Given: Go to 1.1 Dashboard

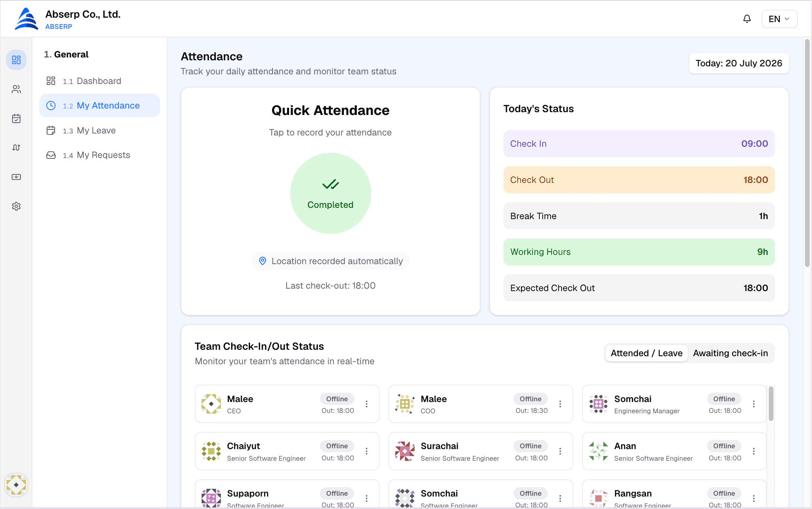Looking at the screenshot, I should pos(100,81).
